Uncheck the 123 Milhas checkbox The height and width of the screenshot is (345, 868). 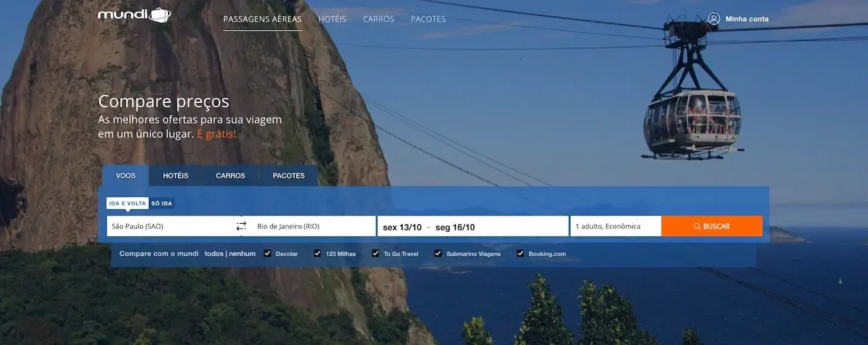tap(318, 253)
